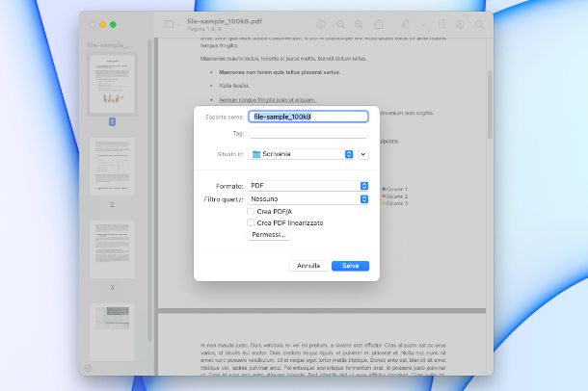This screenshot has width=588, height=391.
Task: Select page 4 thumbnail in sidebar
Action: point(112,332)
